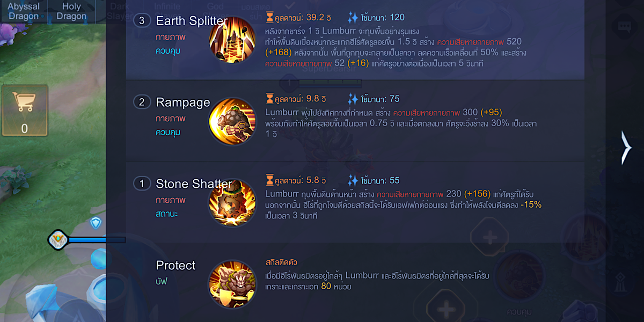Click the Protect skill title
The width and height of the screenshot is (644, 322).
(175, 265)
